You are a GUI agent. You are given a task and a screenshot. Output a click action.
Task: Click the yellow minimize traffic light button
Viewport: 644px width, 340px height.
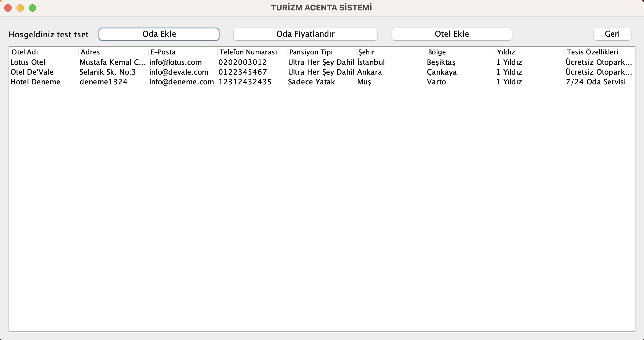20,8
